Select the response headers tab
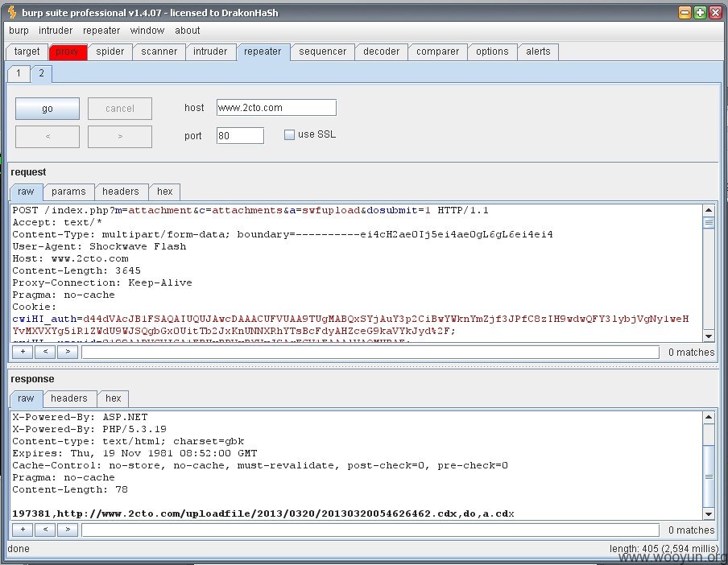This screenshot has width=728, height=565. click(69, 398)
